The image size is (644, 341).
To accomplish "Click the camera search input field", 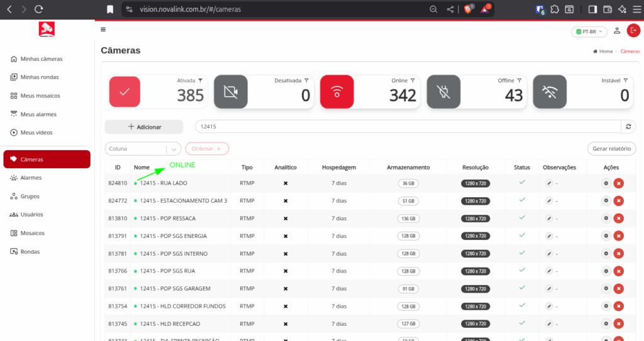I will click(x=407, y=127).
